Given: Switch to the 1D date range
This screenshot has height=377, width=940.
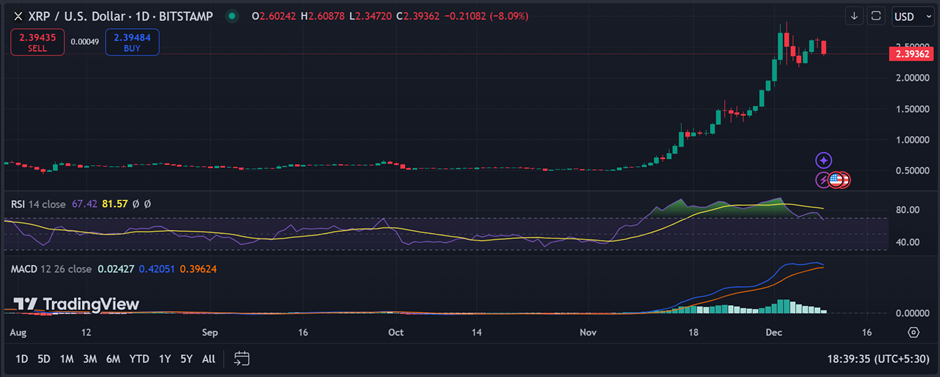Looking at the screenshot, I should point(22,359).
